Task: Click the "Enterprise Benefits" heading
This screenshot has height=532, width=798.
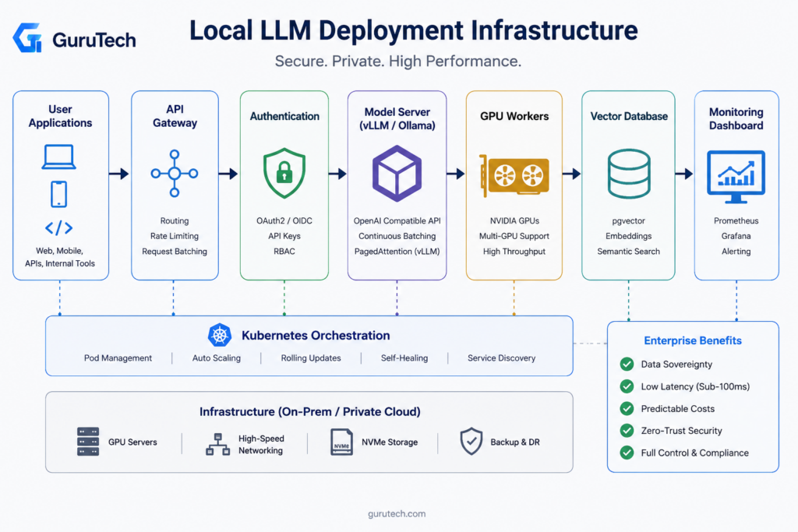Action: coord(693,340)
